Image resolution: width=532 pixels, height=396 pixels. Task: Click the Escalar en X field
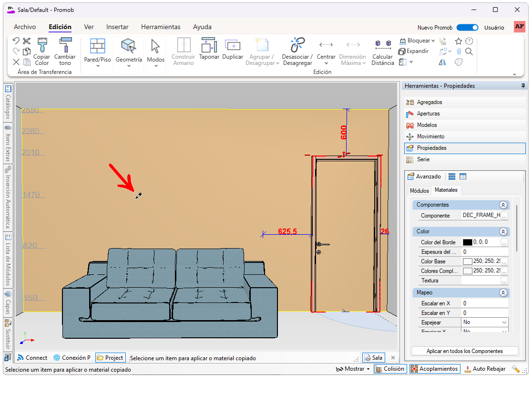tap(484, 303)
